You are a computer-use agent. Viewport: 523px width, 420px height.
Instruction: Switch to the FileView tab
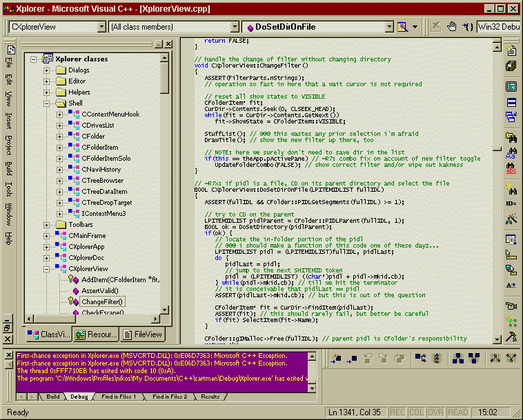[x=144, y=334]
